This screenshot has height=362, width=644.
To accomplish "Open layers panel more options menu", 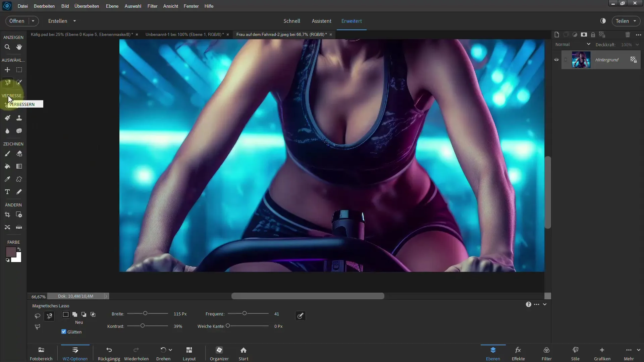I will tap(638, 35).
